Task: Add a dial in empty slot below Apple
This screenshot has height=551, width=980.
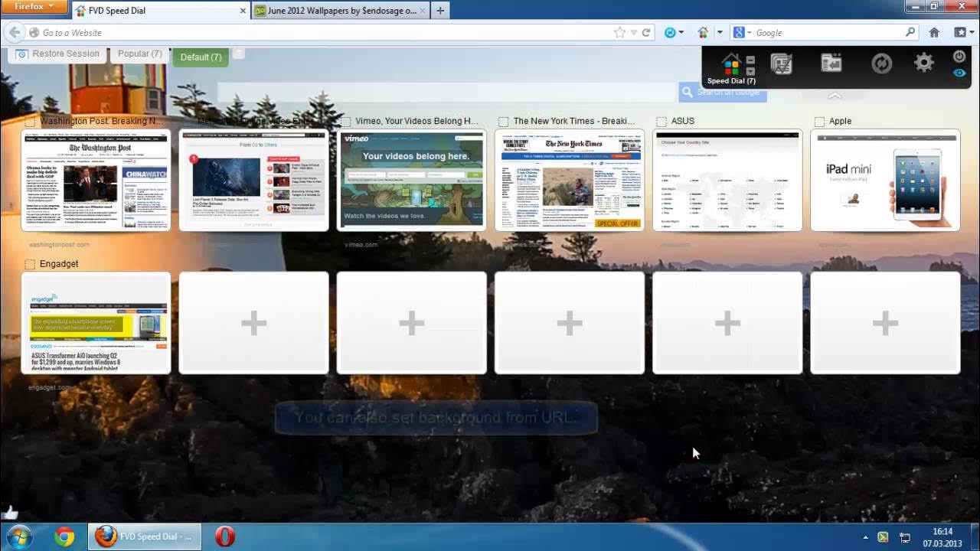Action: pos(885,323)
